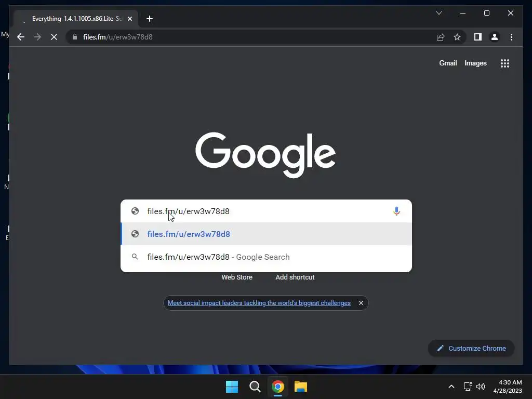Bookmark this page with the star
The width and height of the screenshot is (532, 399).
point(457,37)
